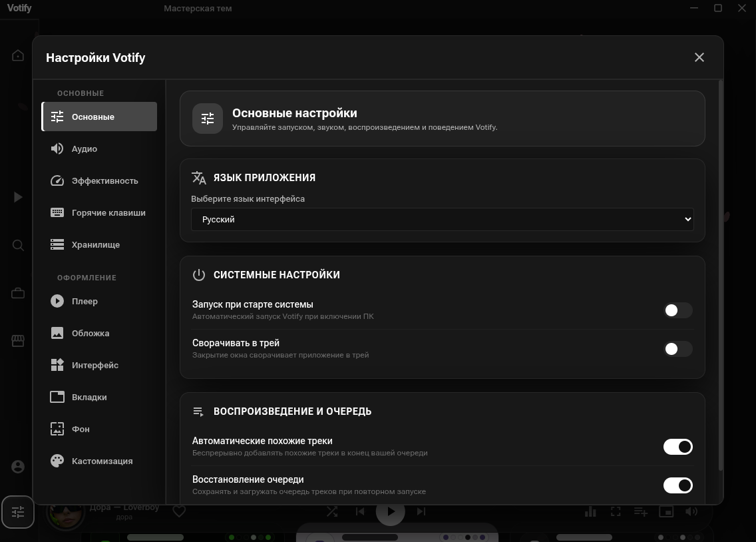756x542 pixels.
Task: Close the Настройки Votify dialog
Action: click(699, 57)
